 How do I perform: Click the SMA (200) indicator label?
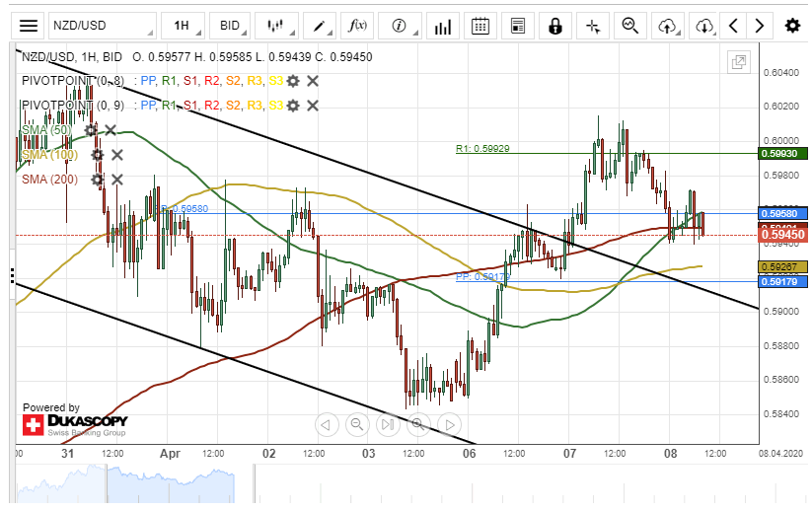click(49, 180)
